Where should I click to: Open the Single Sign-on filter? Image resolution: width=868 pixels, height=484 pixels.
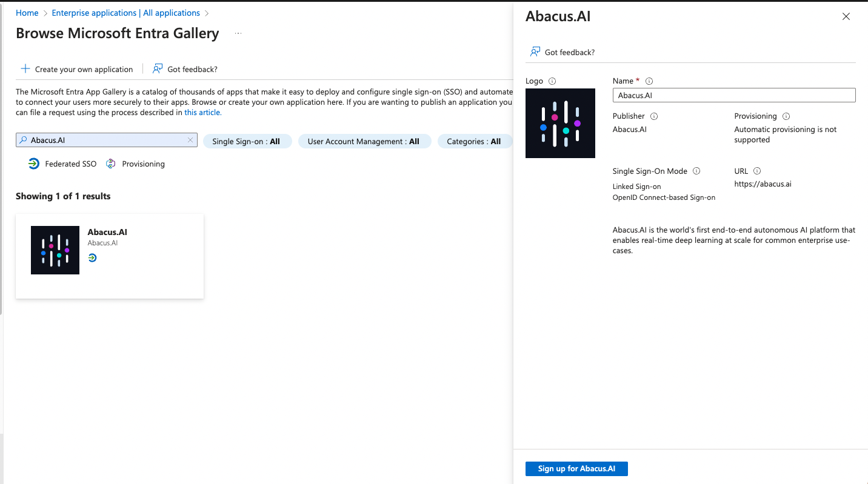pos(247,141)
